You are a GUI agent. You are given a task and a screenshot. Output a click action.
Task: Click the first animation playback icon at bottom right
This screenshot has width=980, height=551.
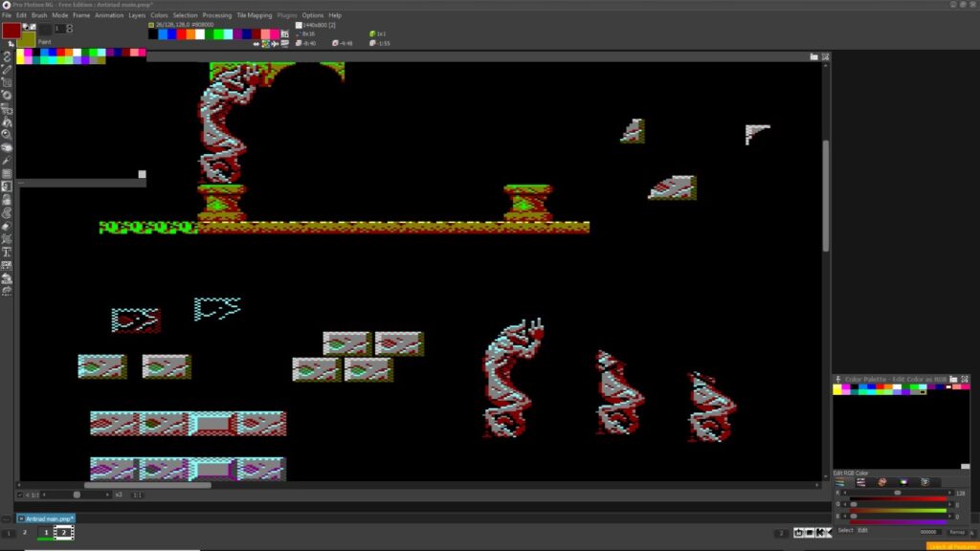click(799, 533)
